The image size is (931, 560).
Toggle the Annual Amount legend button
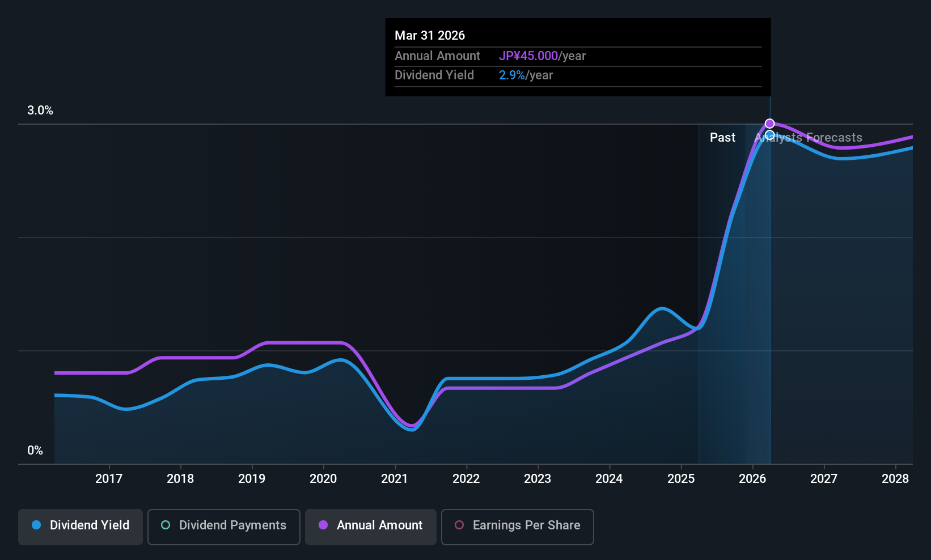pos(371,527)
